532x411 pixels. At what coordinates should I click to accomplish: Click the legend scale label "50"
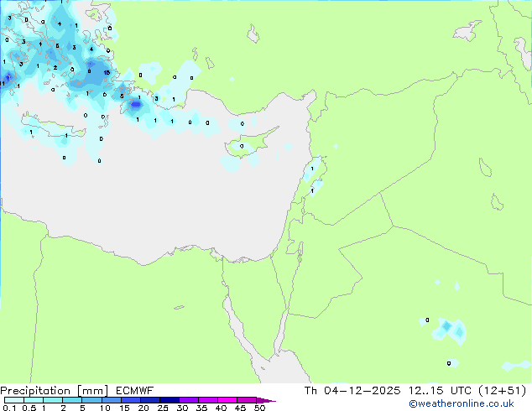click(259, 408)
